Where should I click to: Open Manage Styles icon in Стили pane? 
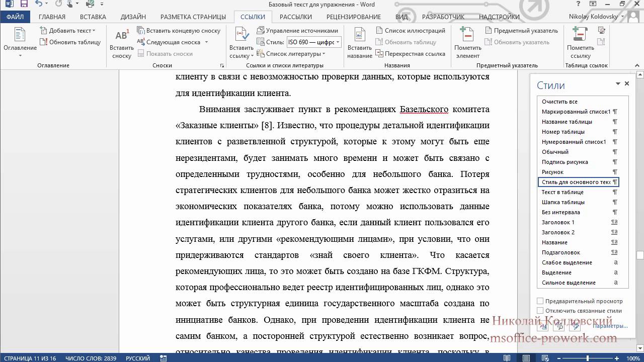pyautogui.click(x=575, y=326)
